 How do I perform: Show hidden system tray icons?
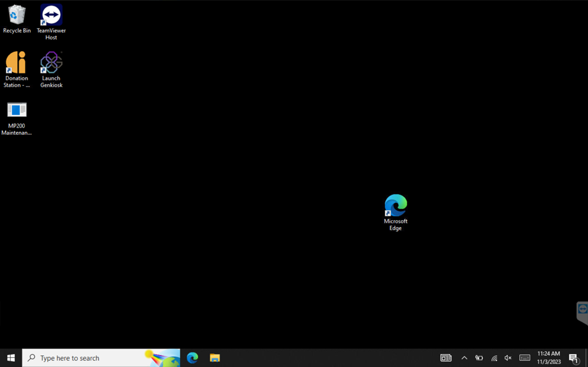coord(464,358)
